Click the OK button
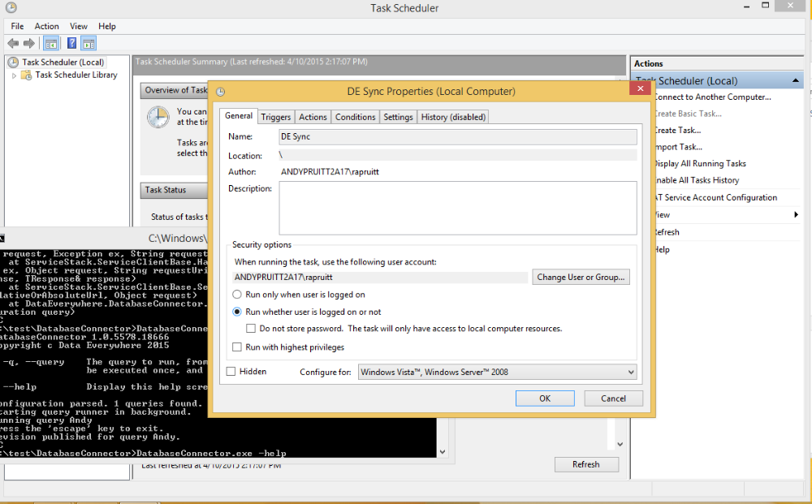 click(x=545, y=398)
